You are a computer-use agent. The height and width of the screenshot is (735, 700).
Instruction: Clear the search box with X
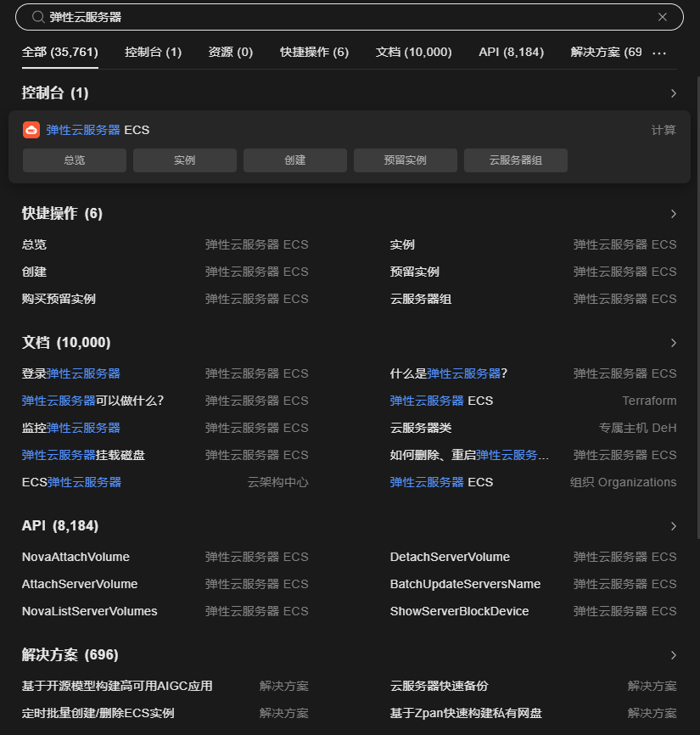coord(662,17)
